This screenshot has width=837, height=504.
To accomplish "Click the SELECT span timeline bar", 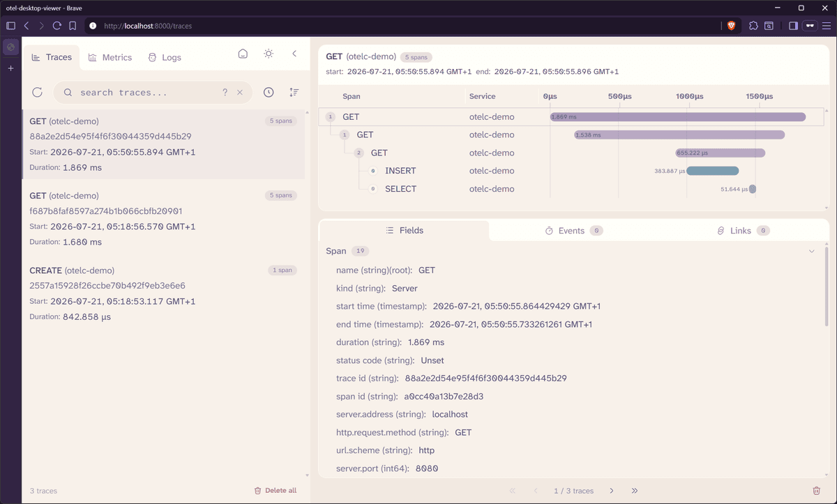I will (753, 189).
